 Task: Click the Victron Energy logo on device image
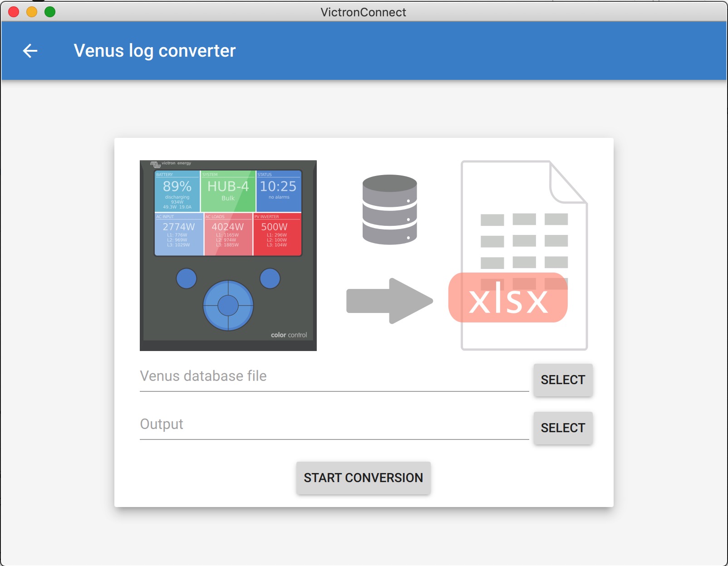(x=171, y=164)
